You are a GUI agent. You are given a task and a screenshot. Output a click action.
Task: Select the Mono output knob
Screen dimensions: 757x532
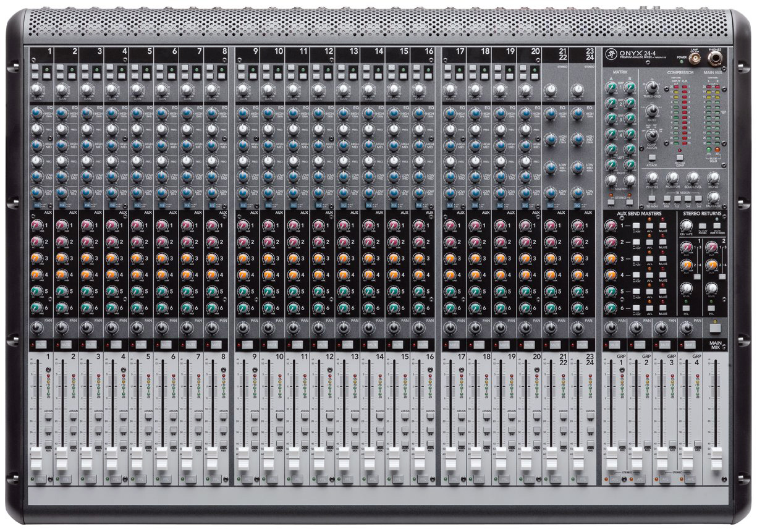pyautogui.click(x=712, y=178)
